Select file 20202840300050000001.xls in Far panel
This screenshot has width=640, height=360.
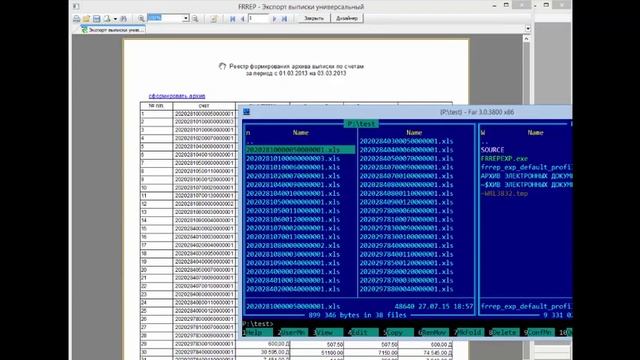(x=407, y=141)
